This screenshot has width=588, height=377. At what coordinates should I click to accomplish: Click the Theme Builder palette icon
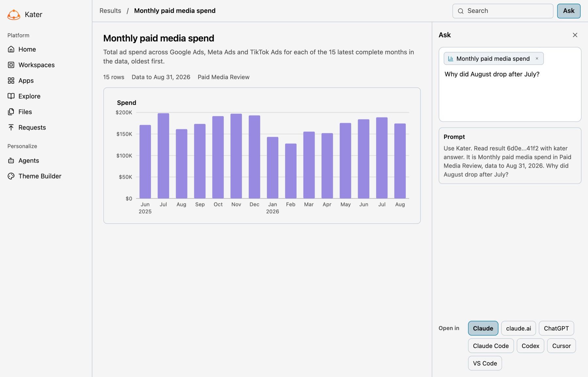pos(11,176)
